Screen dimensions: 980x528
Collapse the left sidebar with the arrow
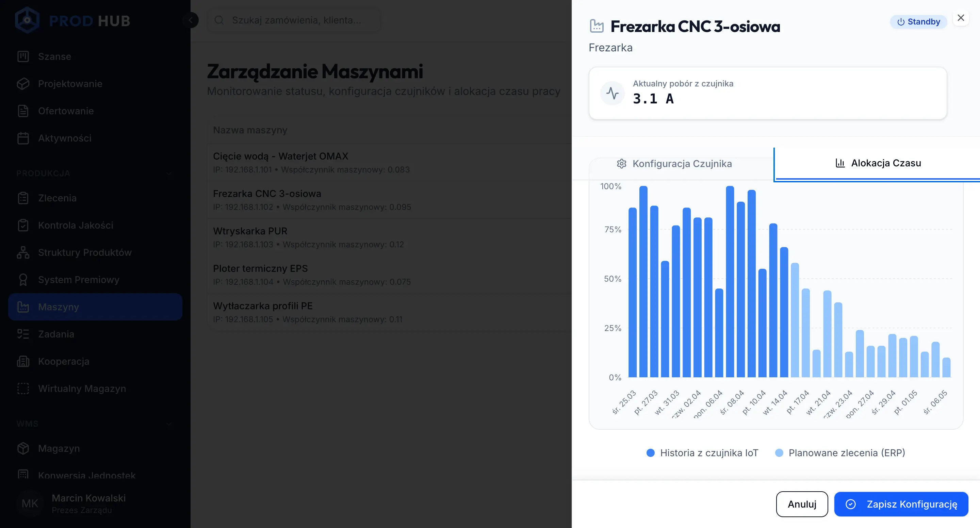pyautogui.click(x=191, y=20)
